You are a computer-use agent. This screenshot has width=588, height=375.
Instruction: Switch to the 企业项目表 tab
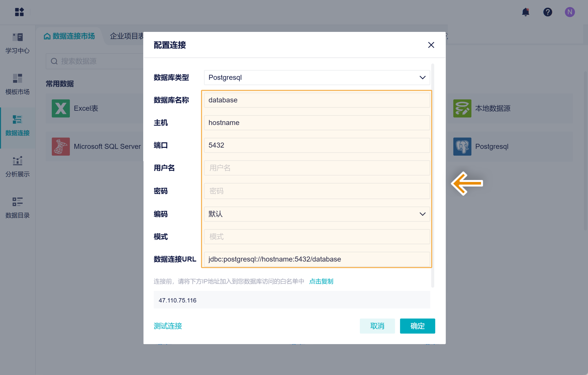[127, 36]
